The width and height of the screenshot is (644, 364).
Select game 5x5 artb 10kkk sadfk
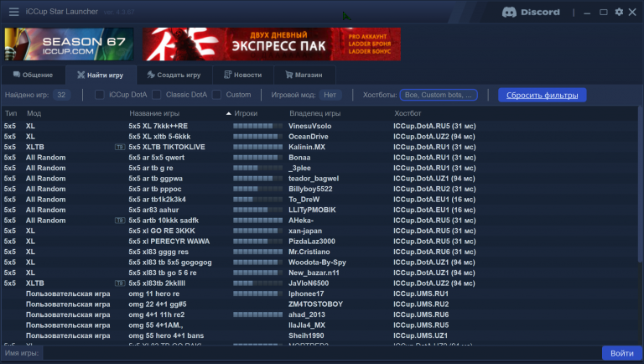click(x=320, y=221)
